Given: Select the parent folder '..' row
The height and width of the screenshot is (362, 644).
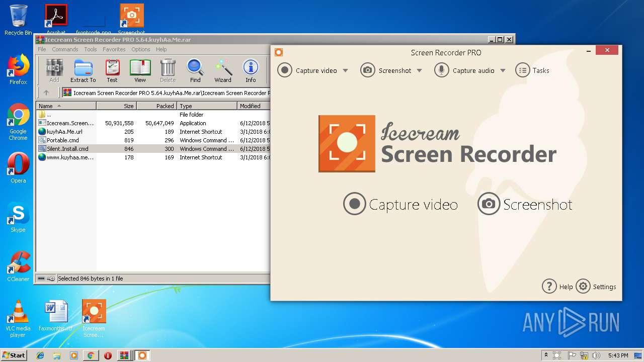Looking at the screenshot, I should [153, 115].
